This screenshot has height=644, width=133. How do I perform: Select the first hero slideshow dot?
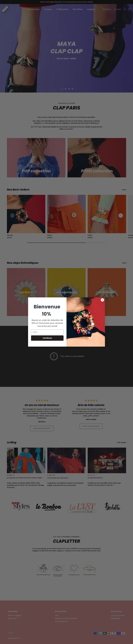point(62,89)
